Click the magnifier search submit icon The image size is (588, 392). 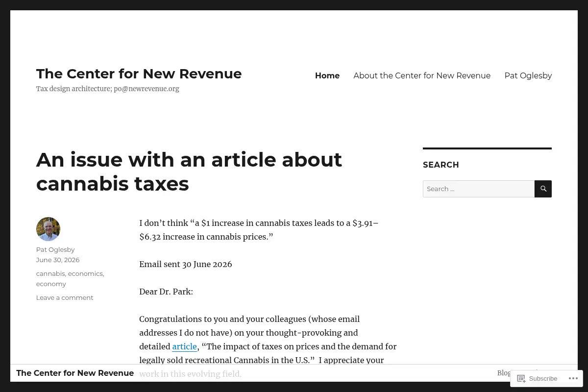[x=543, y=189]
